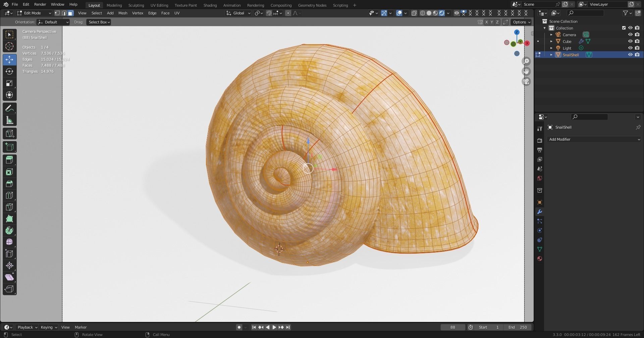Viewport: 644px width, 338px height.
Task: Switch to the Geometry Nodes workspace tab
Action: tap(312, 5)
